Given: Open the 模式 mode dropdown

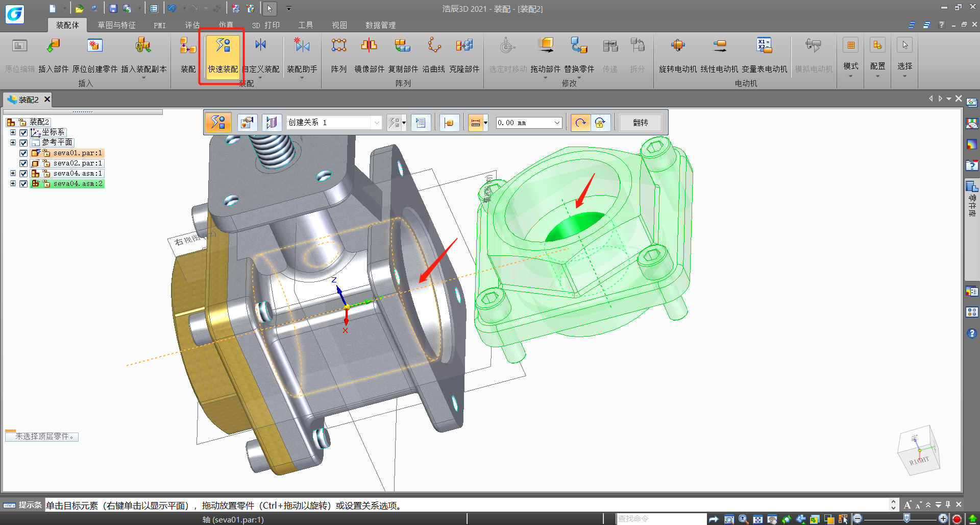Looking at the screenshot, I should [x=851, y=57].
